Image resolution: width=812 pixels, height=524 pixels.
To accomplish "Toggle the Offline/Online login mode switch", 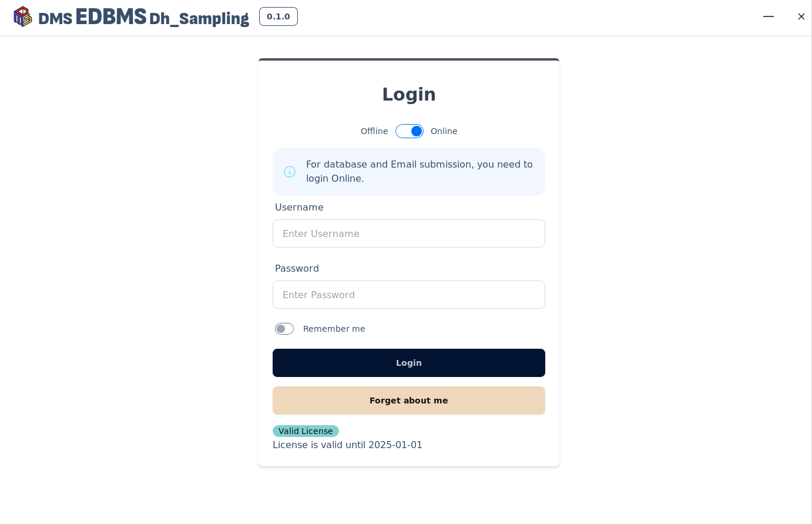I will click(410, 131).
